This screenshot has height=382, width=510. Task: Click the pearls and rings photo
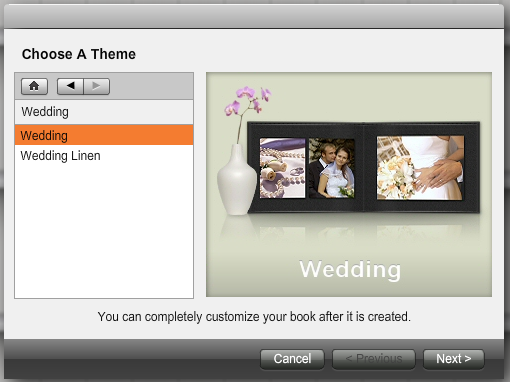(x=282, y=168)
